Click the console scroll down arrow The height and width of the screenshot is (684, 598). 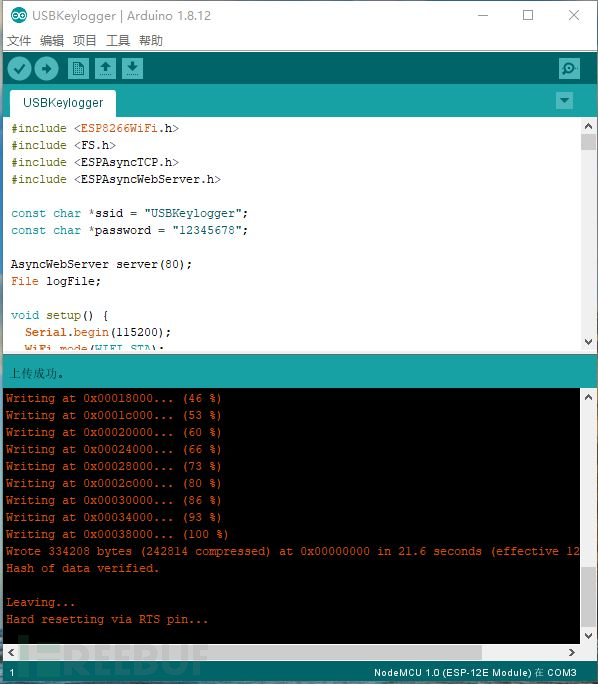click(588, 636)
